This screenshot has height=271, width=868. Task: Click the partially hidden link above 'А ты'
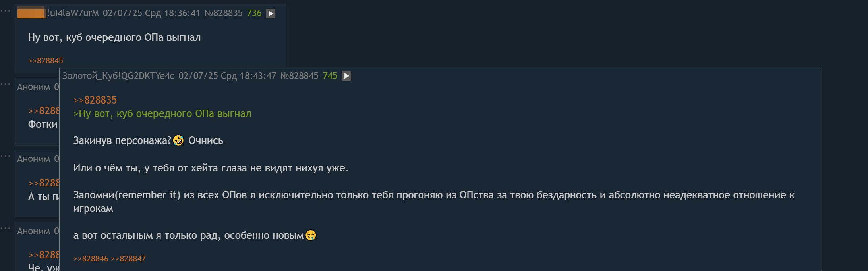(x=43, y=183)
